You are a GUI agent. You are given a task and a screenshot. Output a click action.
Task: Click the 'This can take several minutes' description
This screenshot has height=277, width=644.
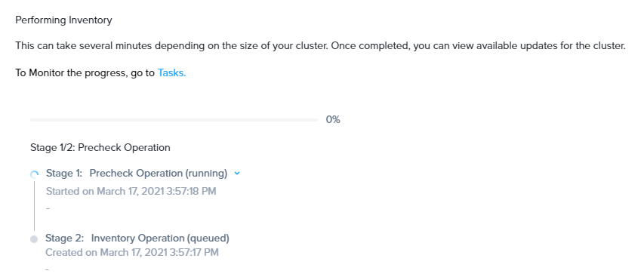[x=320, y=45]
